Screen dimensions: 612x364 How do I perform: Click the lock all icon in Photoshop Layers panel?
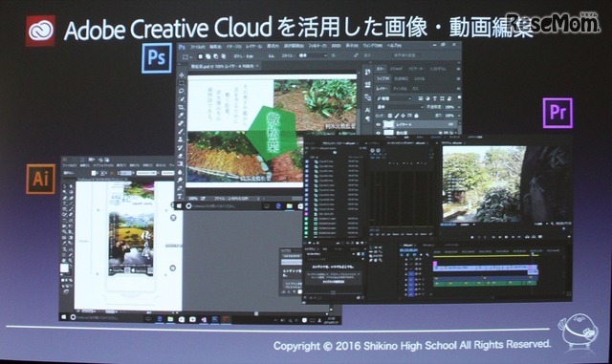(x=417, y=116)
